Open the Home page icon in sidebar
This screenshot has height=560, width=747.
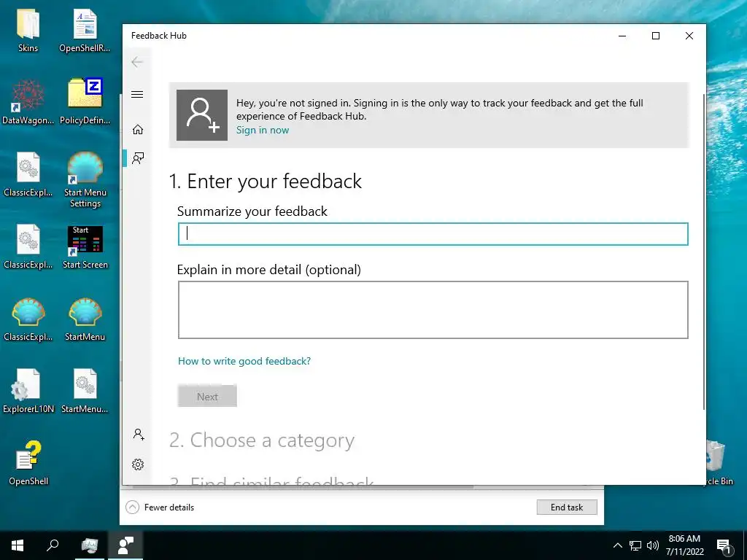[138, 130]
